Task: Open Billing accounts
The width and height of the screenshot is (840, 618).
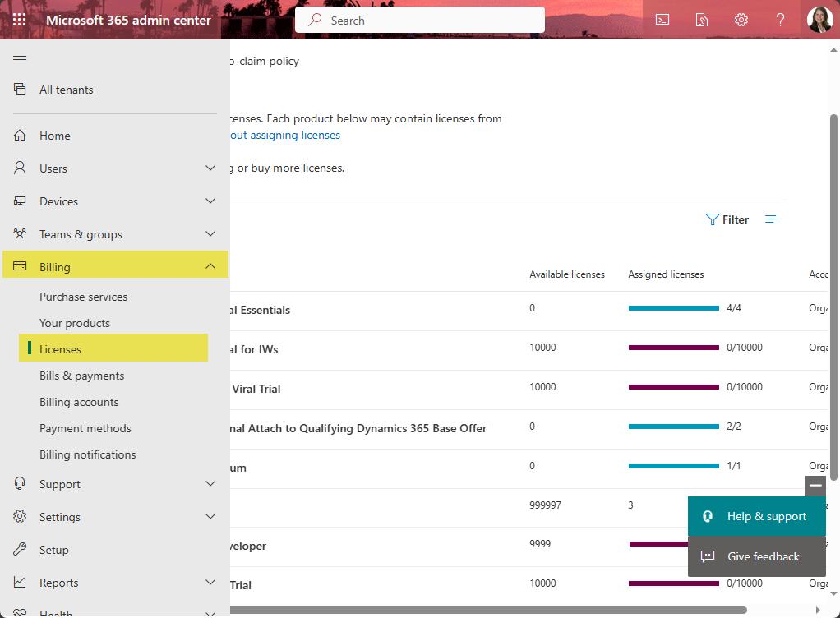Action: pyautogui.click(x=79, y=402)
